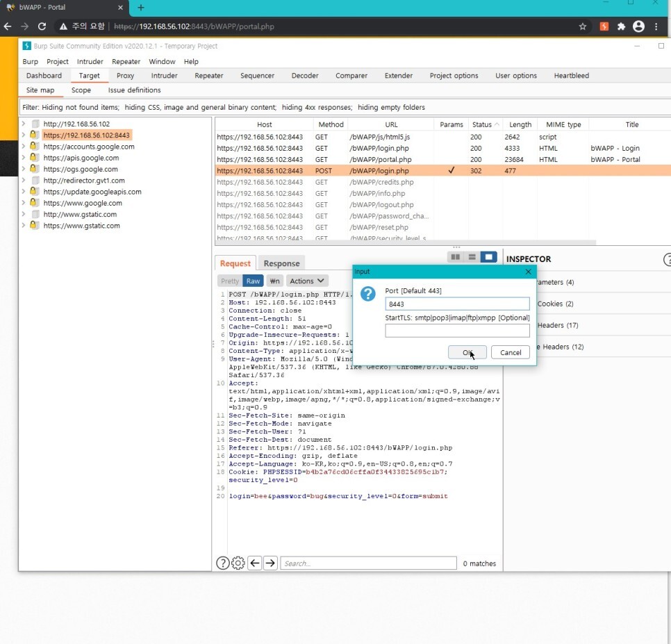Open Chrome's three-dot menu

[x=656, y=26]
